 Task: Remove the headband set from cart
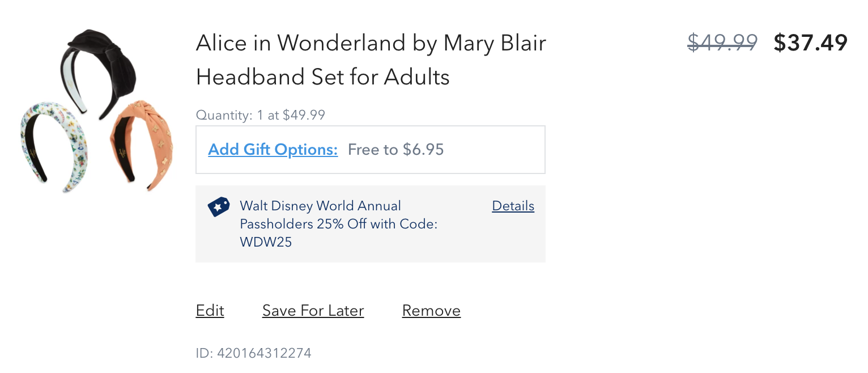[431, 311]
